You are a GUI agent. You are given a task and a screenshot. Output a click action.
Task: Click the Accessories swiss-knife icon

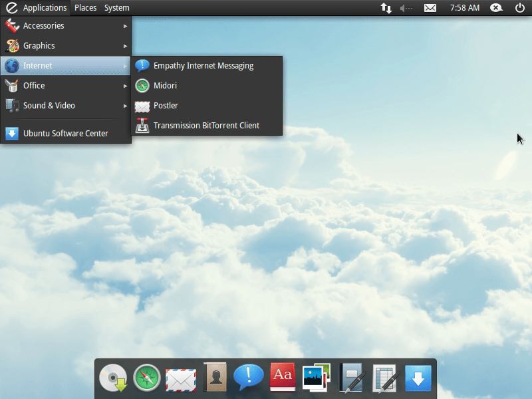pyautogui.click(x=12, y=26)
